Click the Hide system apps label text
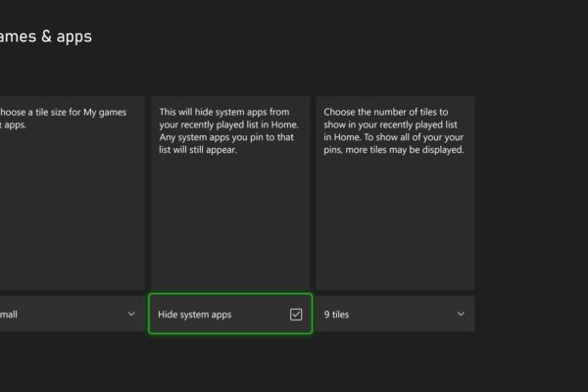The width and height of the screenshot is (588, 392). (195, 315)
